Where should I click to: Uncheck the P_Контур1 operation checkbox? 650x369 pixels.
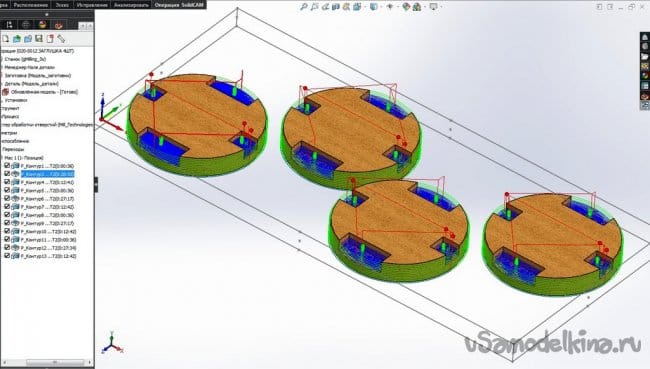point(7,165)
